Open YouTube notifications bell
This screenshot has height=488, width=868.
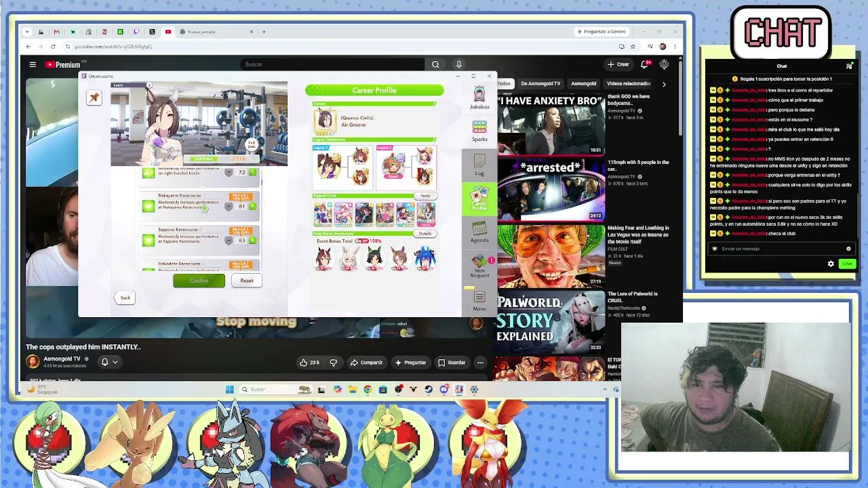tap(645, 64)
